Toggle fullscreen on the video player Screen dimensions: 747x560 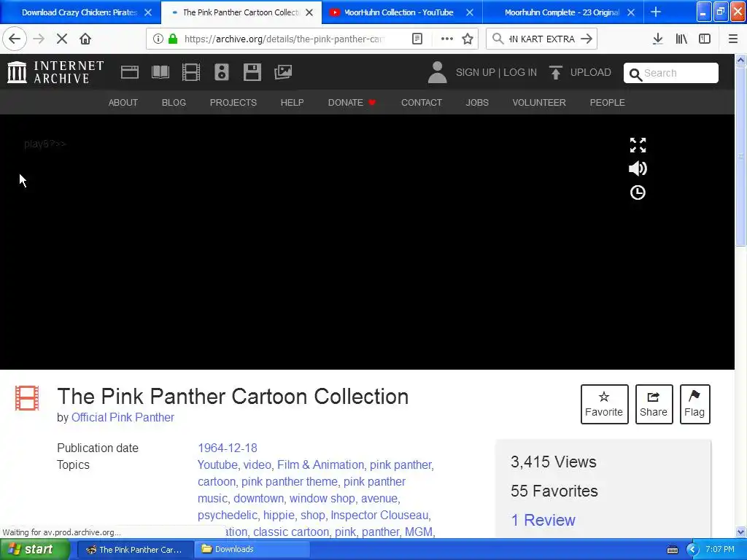tap(638, 145)
